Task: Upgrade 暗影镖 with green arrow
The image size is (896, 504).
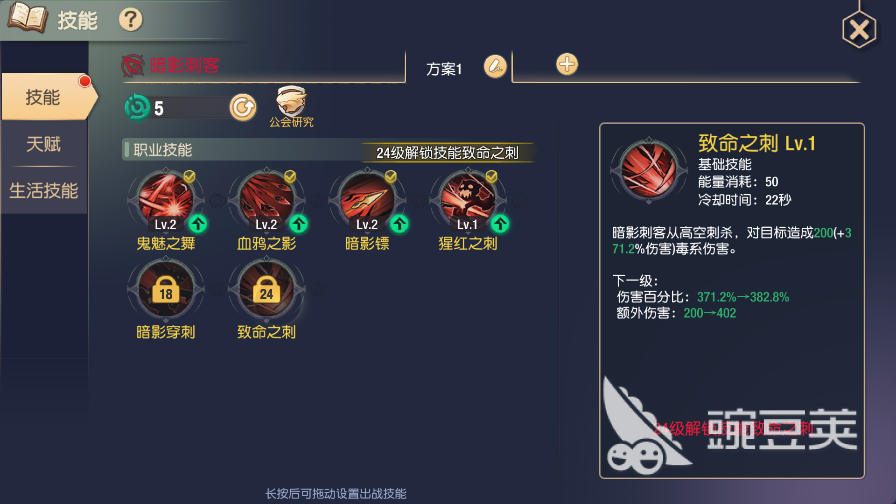Action: (399, 223)
